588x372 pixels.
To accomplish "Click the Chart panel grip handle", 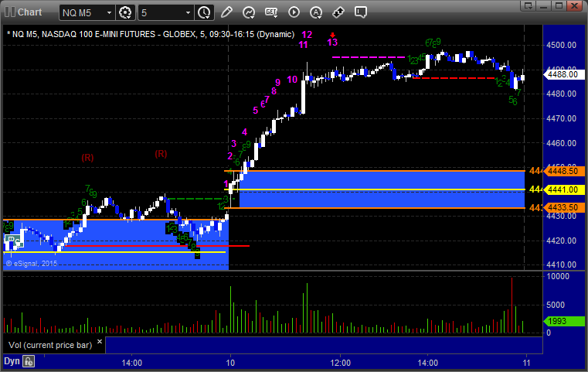I will click(10, 12).
